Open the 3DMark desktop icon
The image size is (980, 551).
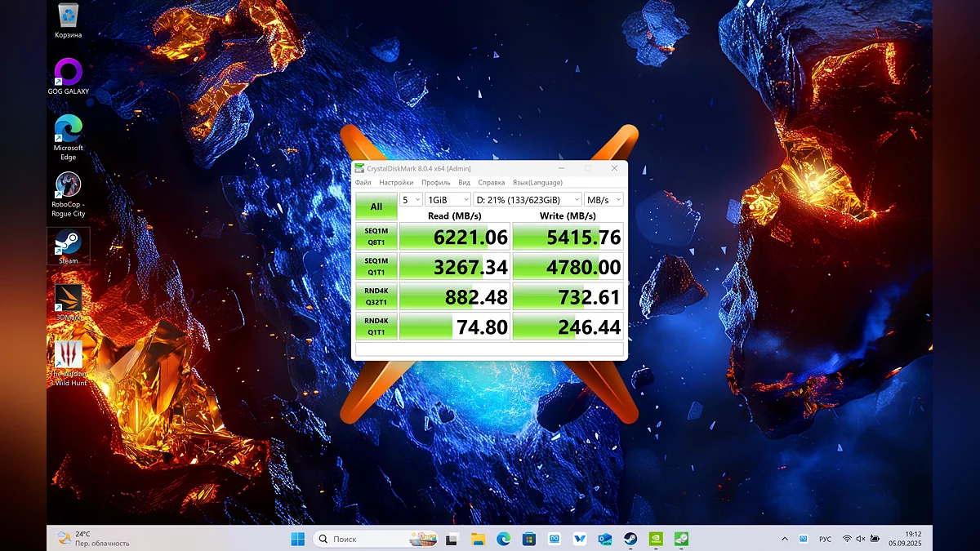(68, 298)
